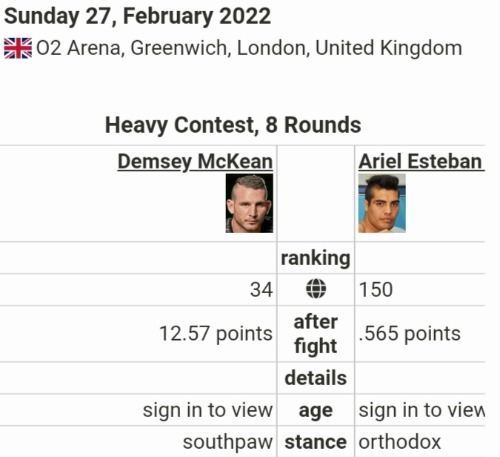Click the Sunday 27, February 2022 date

tap(137, 16)
